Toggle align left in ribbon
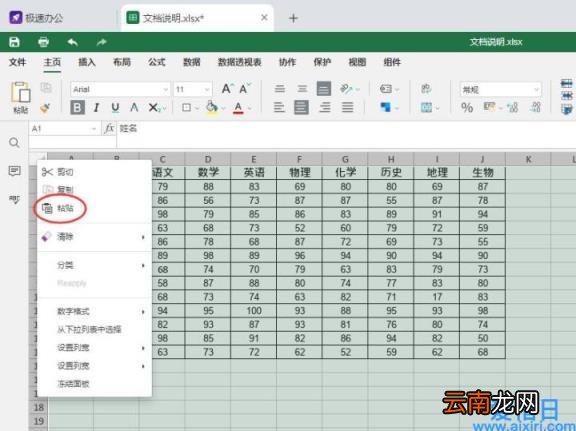This screenshot has height=431, width=576. pos(279,108)
